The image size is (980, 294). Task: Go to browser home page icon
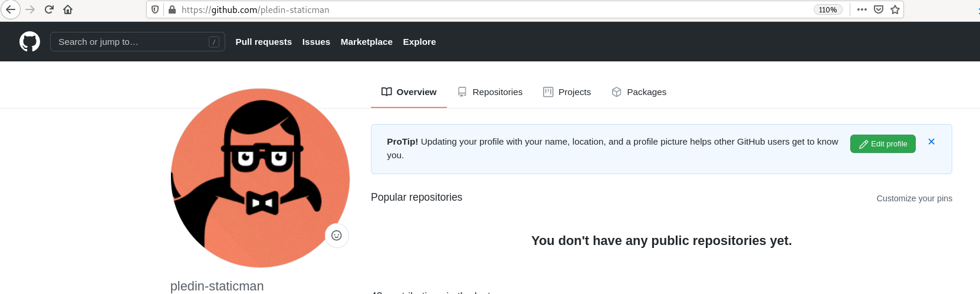(68, 9)
